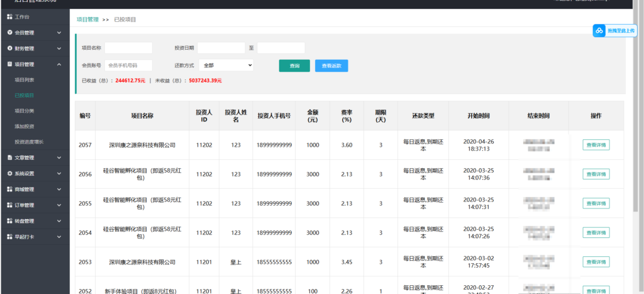Expand the 订单管理 menu chevron
This screenshot has width=644, height=294.
(59, 205)
